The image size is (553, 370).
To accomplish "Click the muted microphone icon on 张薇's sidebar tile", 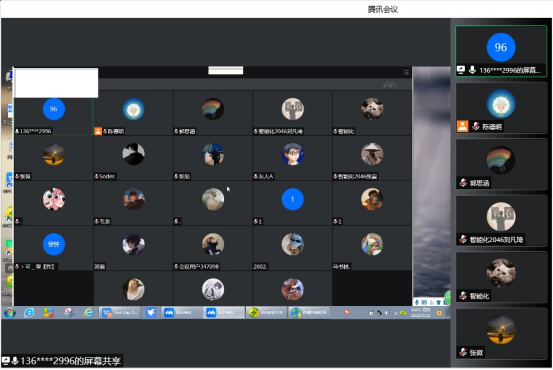I will click(463, 352).
